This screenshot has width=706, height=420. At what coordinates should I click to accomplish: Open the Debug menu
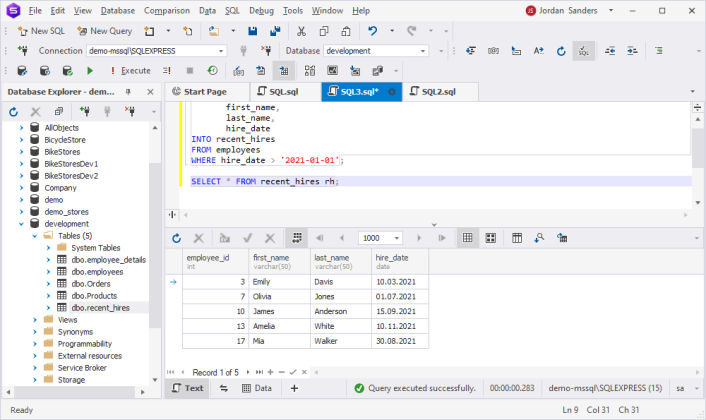tap(261, 10)
